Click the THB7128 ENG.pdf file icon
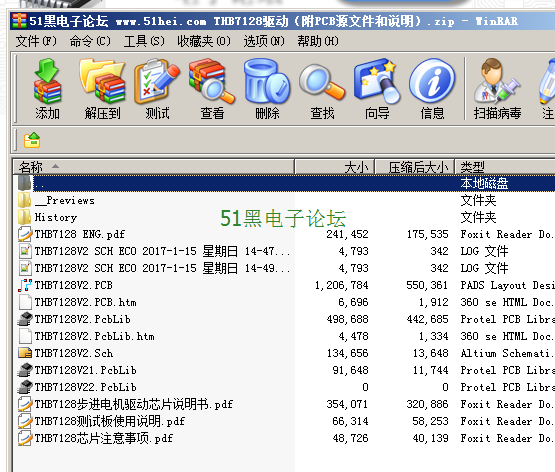This screenshot has height=472, width=555. [25, 234]
